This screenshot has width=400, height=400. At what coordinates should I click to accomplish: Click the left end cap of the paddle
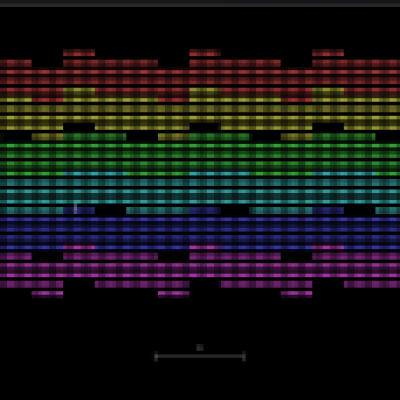[156, 356]
